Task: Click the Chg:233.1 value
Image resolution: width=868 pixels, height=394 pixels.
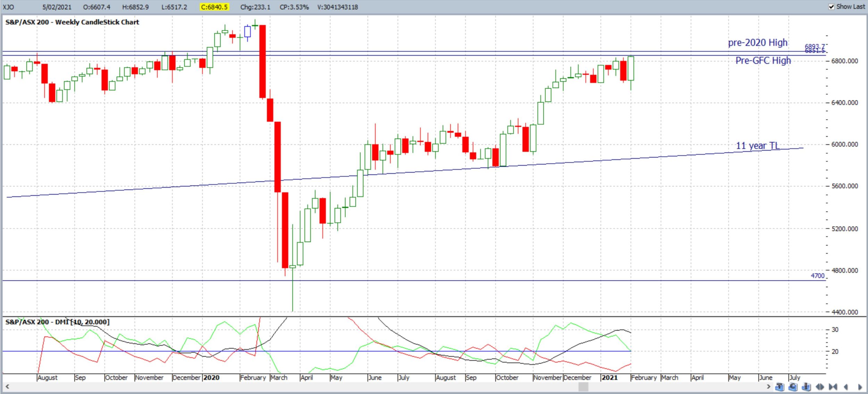Action: (255, 7)
